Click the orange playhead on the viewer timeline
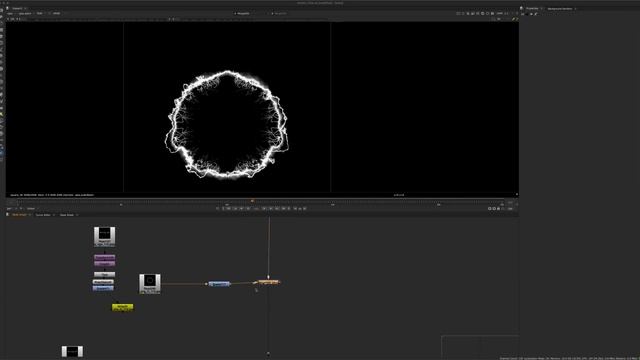 (252, 200)
